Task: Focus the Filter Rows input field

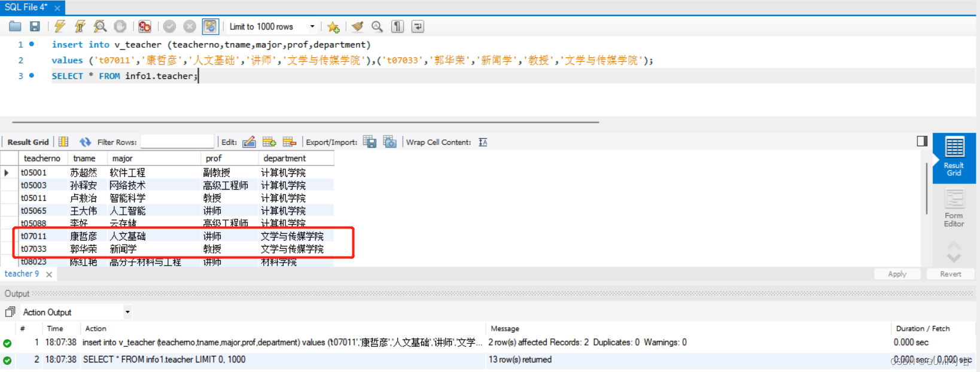Action: pos(177,142)
